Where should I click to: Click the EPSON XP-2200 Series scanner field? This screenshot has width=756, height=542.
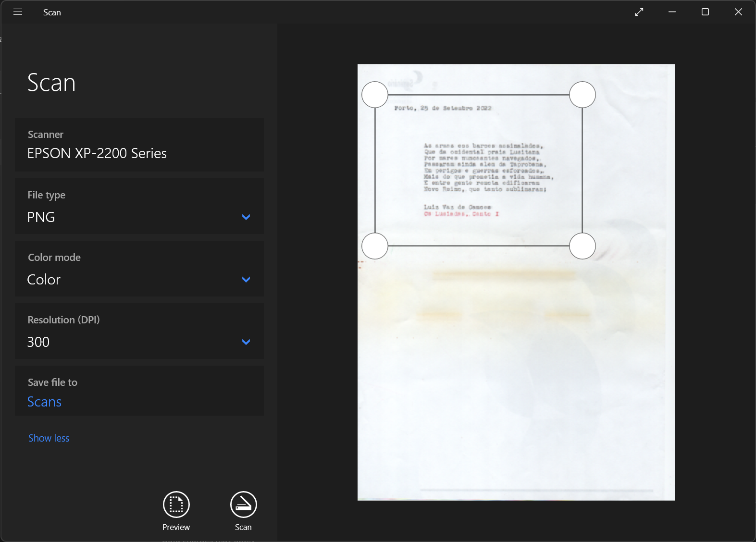pos(139,145)
